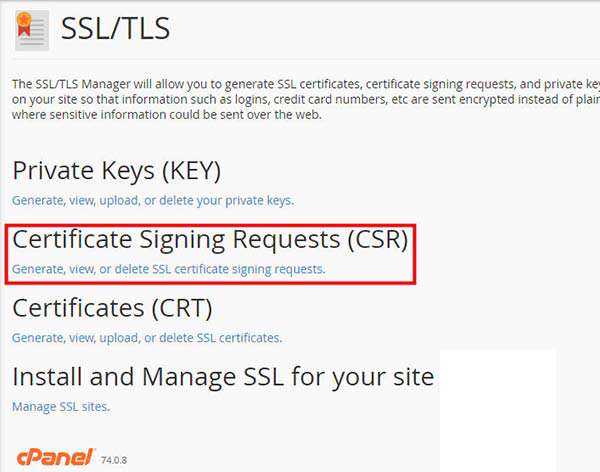The height and width of the screenshot is (472, 600).
Task: Click Certificate Signing Requests (CSR) heading
Action: [210, 240]
